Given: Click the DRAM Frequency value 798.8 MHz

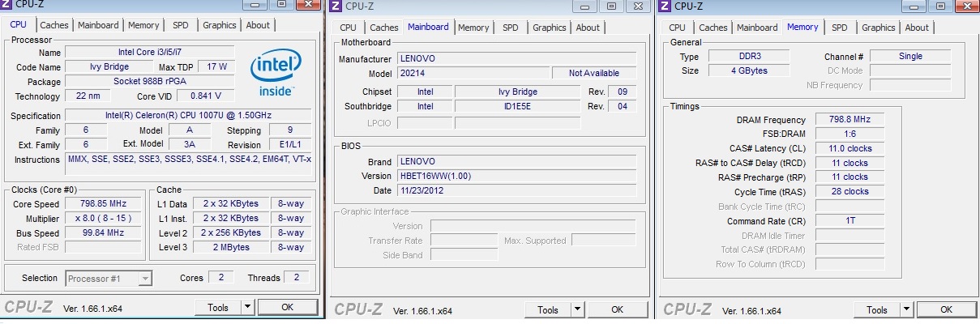Looking at the screenshot, I should click(x=849, y=119).
